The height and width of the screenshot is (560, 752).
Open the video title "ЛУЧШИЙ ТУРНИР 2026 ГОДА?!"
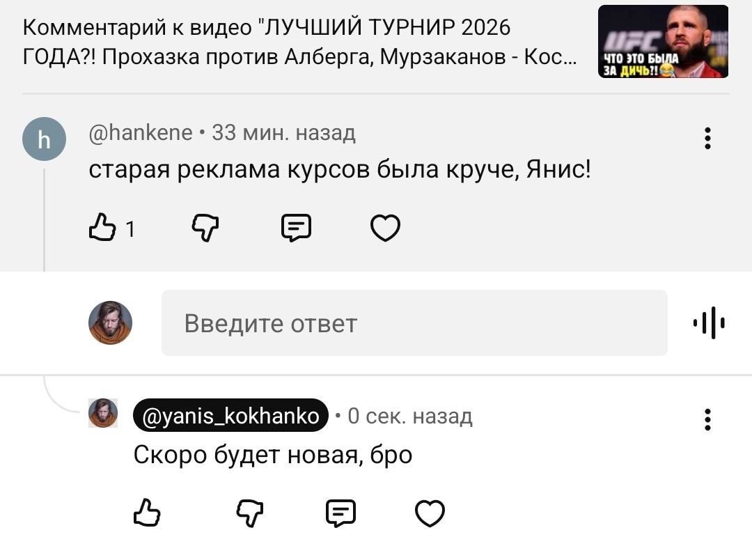tap(299, 42)
